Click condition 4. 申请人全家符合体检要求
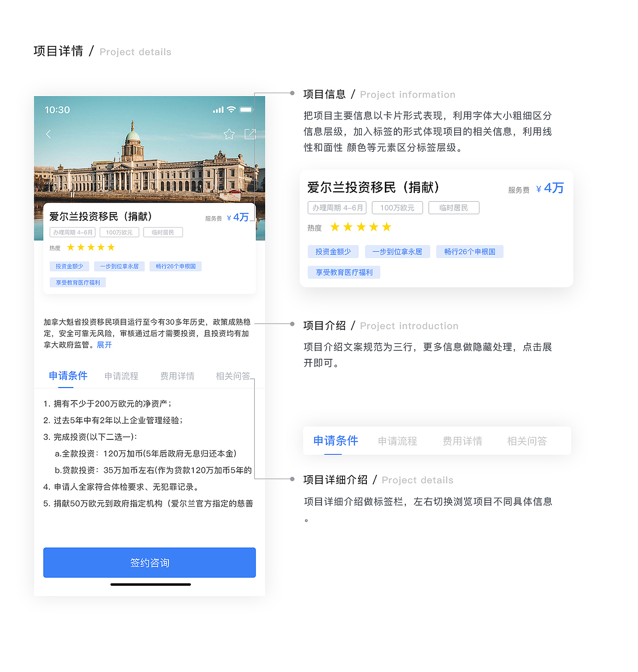 click(x=122, y=487)
